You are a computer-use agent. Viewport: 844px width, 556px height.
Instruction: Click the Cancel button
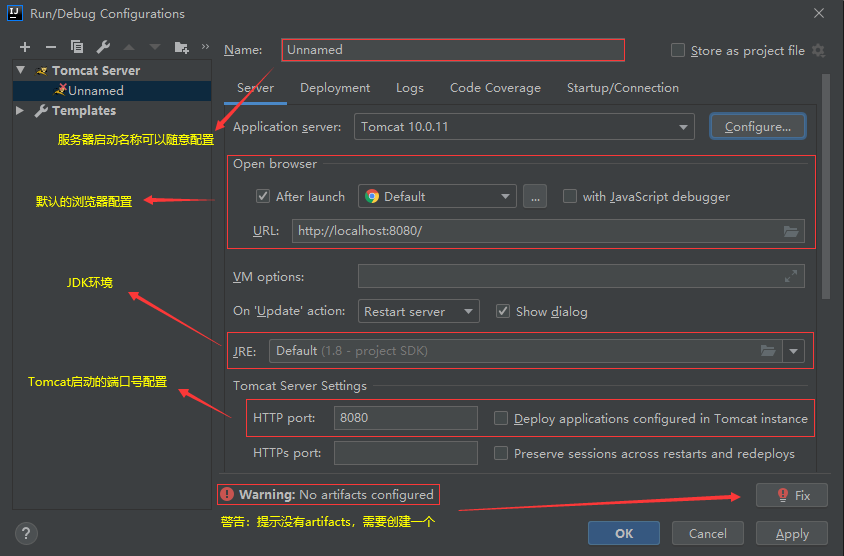[707, 533]
